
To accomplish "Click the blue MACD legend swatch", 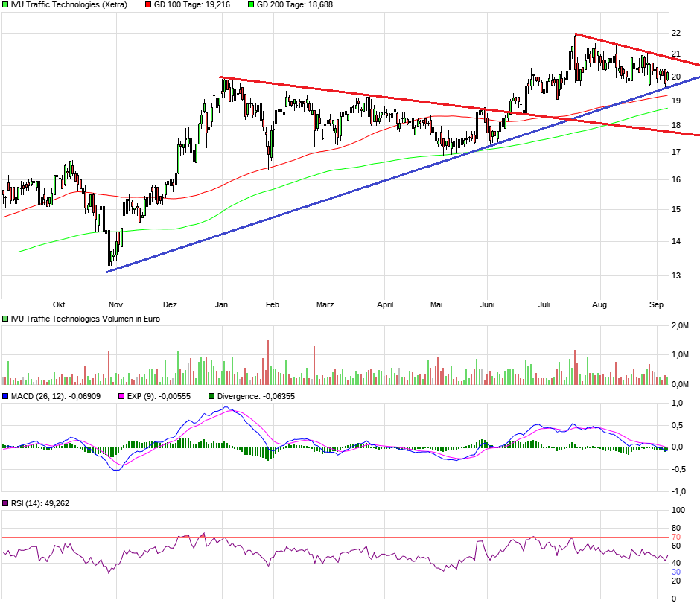I will pos(5,396).
